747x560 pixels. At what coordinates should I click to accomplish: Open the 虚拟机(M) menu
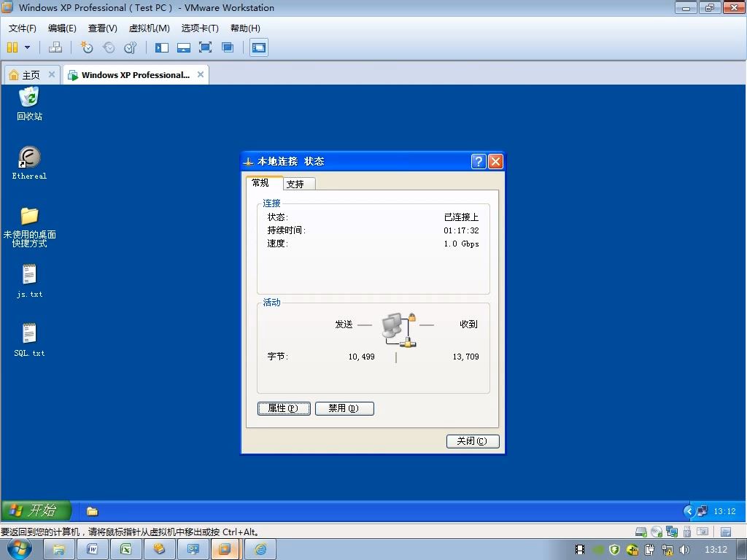click(x=149, y=28)
